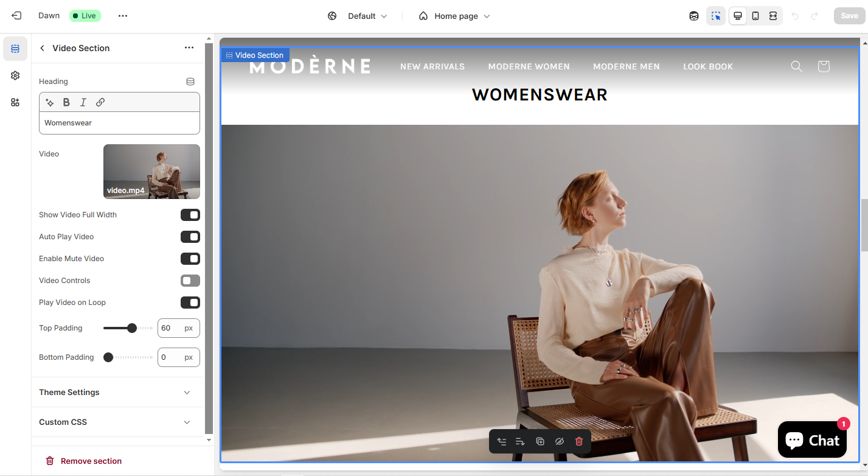Select the Bold formatting icon for the Heading
Screen dimensions: 868x476
click(66, 102)
